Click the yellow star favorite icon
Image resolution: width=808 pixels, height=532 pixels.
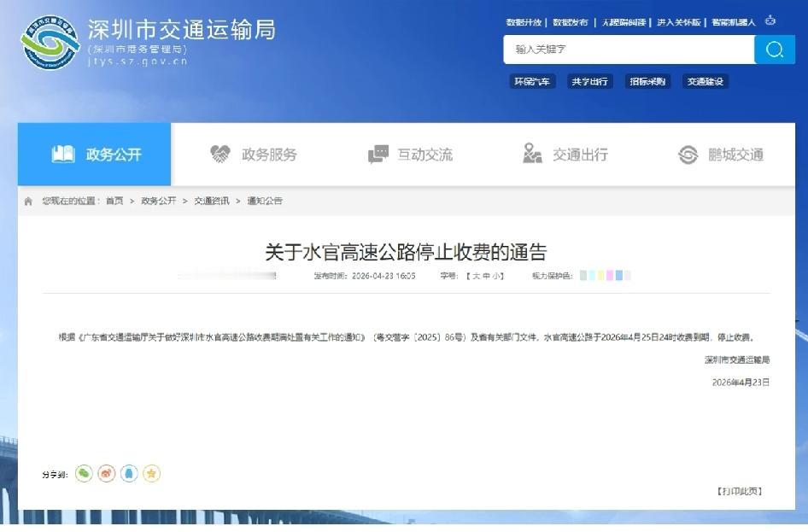pyautogui.click(x=151, y=472)
